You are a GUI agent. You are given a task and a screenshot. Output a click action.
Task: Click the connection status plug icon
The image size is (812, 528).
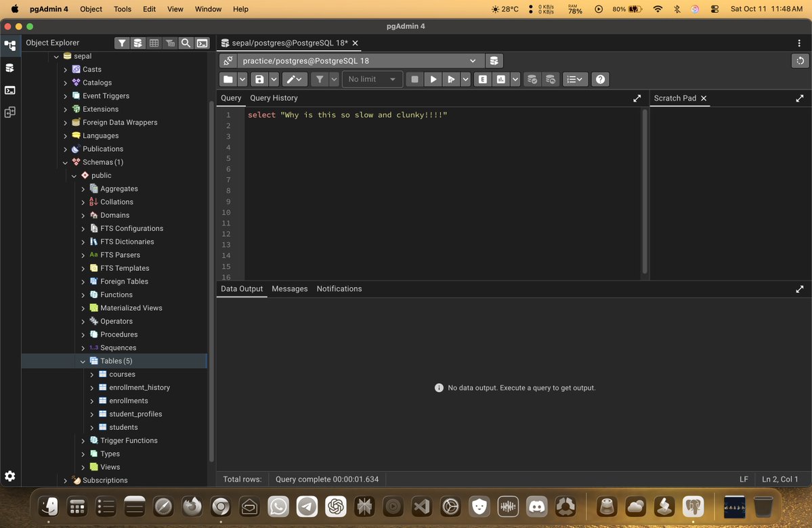point(228,60)
